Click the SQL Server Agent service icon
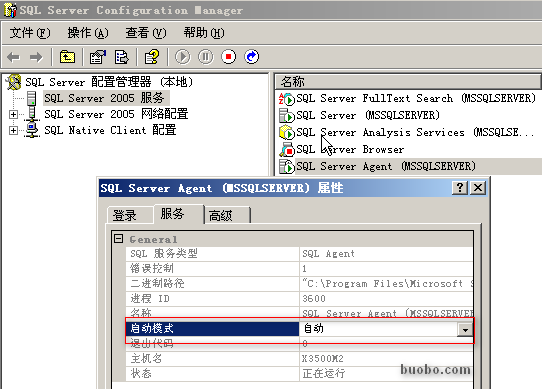The width and height of the screenshot is (542, 389). tap(287, 166)
